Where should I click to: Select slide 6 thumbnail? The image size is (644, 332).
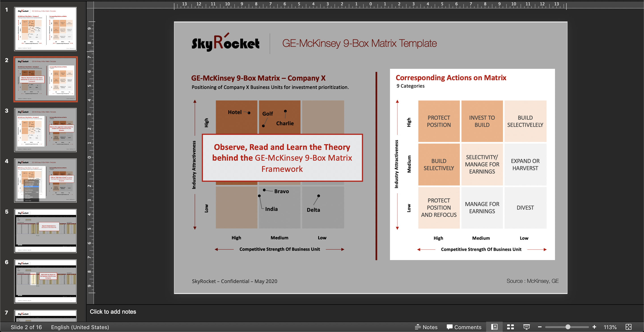[x=45, y=281]
